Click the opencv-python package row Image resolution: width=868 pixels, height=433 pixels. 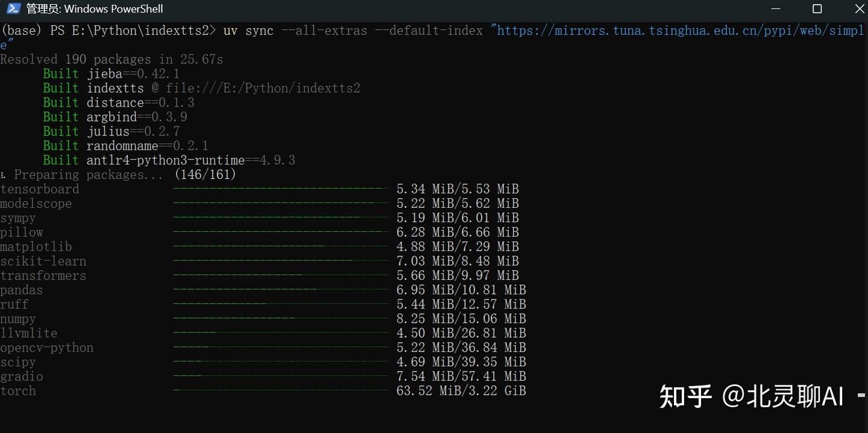coord(47,347)
